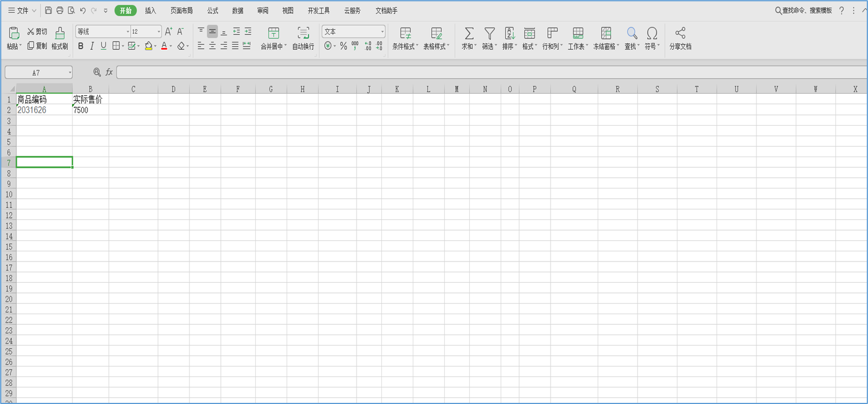Select cell B2 containing 7500
This screenshot has height=404, width=868.
tap(90, 110)
